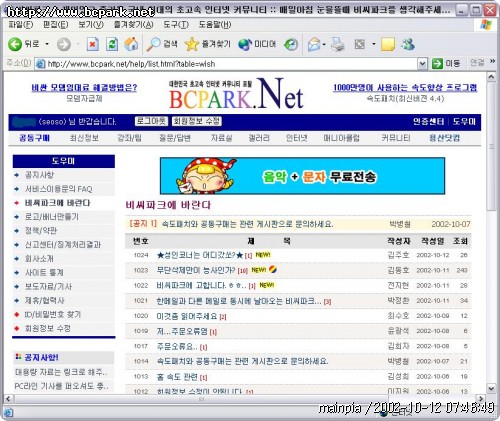
Task: Click the yellow notepad toolbar icon
Action: click(388, 44)
